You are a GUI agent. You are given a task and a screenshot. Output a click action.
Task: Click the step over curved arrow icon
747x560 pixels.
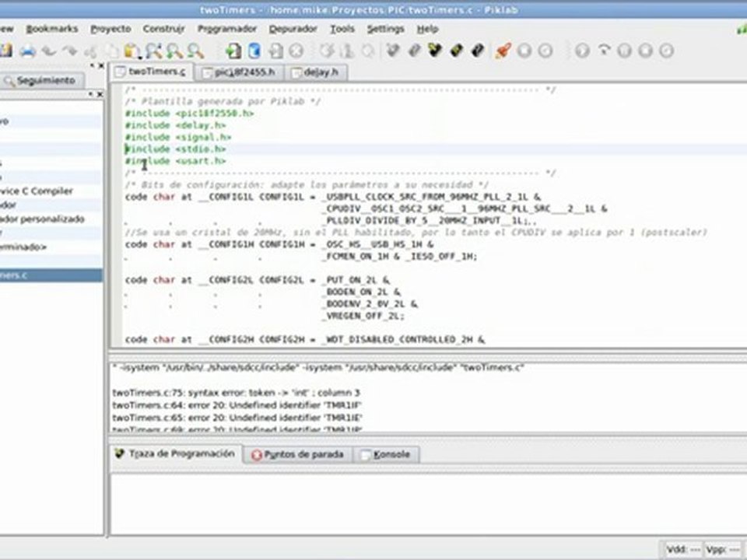(604, 51)
